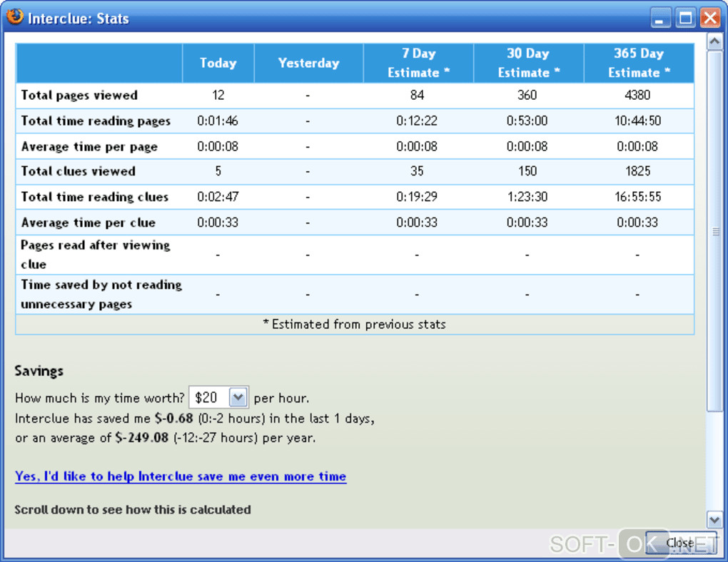This screenshot has width=728, height=562.
Task: Click the Savings heading
Action: (39, 372)
